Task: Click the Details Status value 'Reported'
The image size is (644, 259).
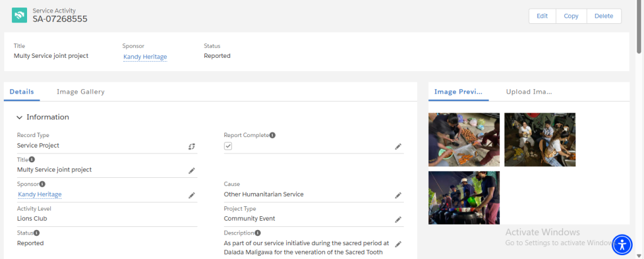Action: click(x=30, y=243)
